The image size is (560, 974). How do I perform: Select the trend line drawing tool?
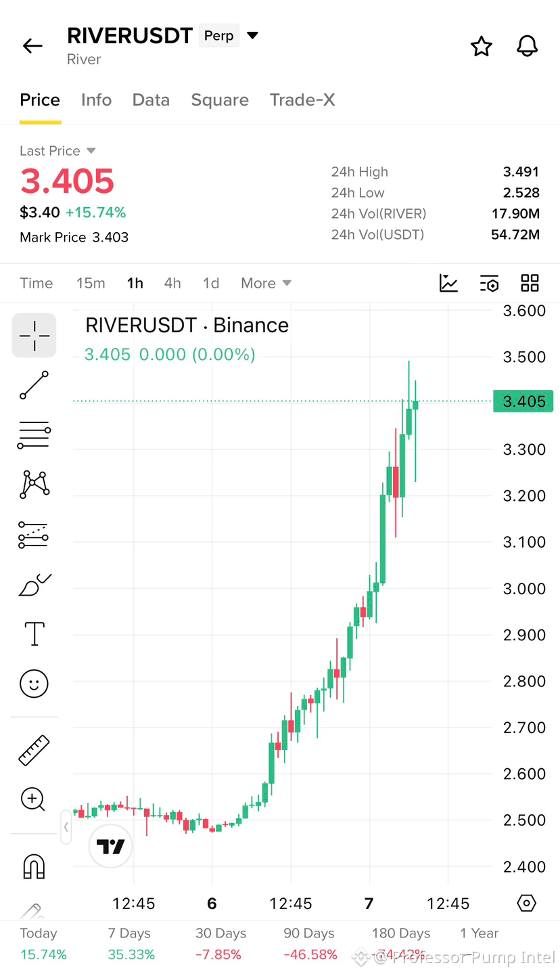(34, 384)
